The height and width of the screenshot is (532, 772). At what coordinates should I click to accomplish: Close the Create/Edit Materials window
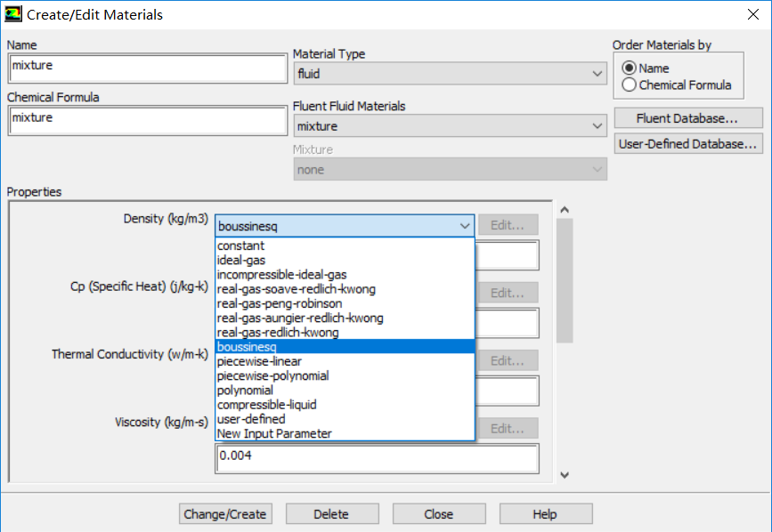tap(750, 15)
